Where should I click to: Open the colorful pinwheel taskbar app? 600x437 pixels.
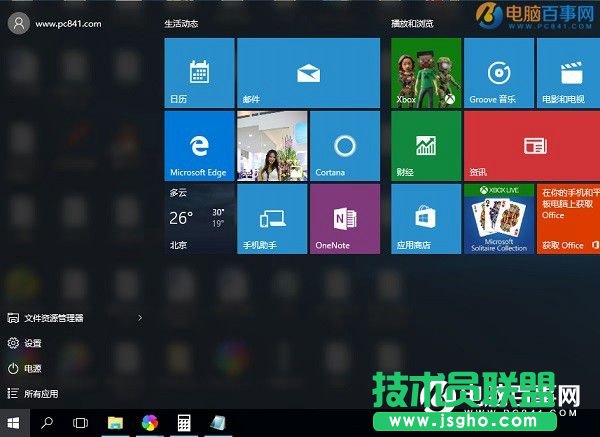click(150, 423)
